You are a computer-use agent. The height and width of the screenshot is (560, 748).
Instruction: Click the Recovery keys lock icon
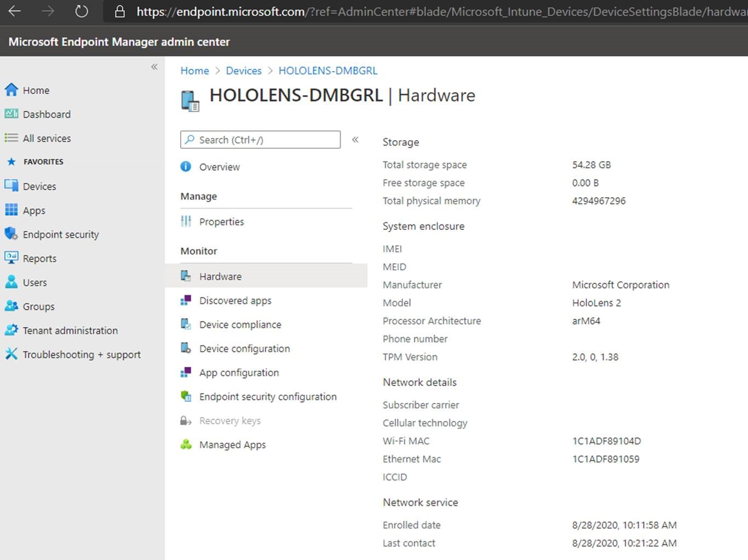tap(186, 420)
